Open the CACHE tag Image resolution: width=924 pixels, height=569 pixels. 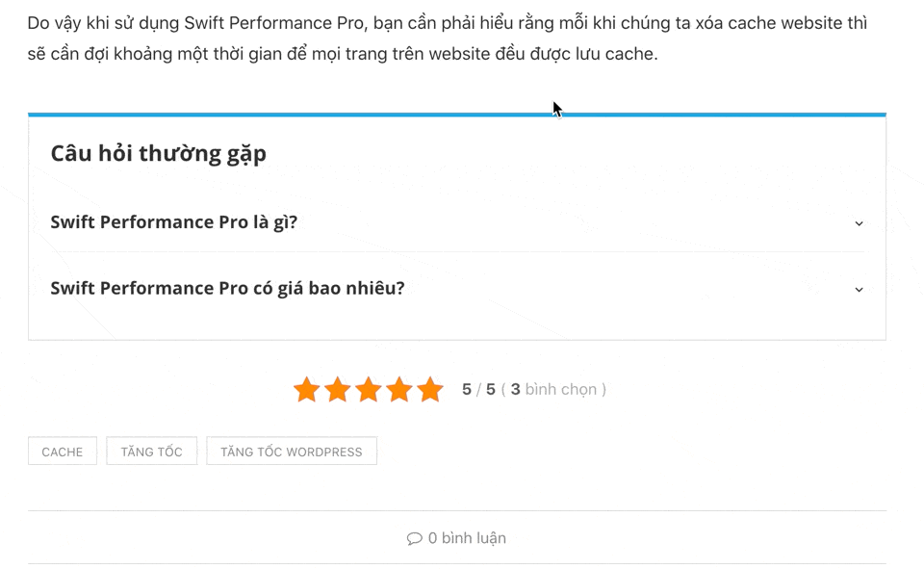coord(63,452)
